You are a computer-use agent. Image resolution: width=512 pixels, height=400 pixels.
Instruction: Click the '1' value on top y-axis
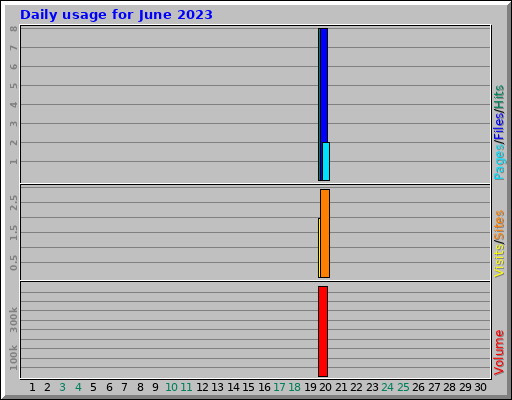click(13, 162)
